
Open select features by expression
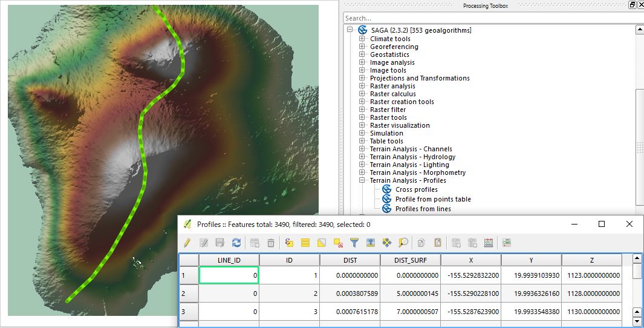[x=288, y=243]
